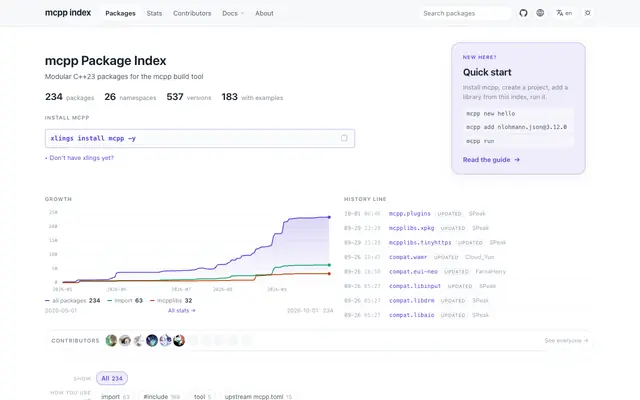Open the Contributors nav tab
Image resolution: width=640 pixels, height=400 pixels.
[192, 13]
